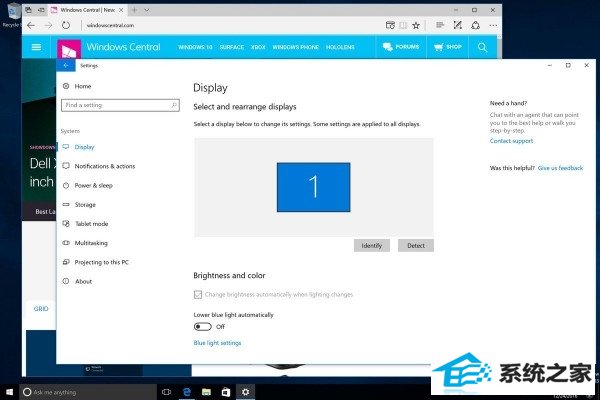This screenshot has width=600, height=400.
Task: Turn on Lower blue light automatically switch
Action: tap(202, 327)
